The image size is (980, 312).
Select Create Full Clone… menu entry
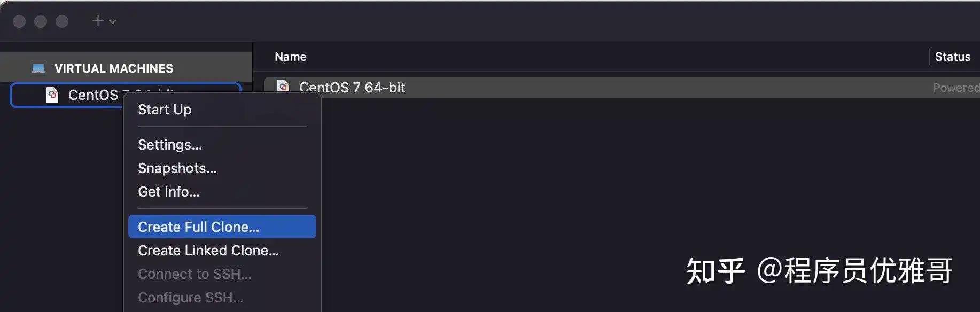(222, 227)
